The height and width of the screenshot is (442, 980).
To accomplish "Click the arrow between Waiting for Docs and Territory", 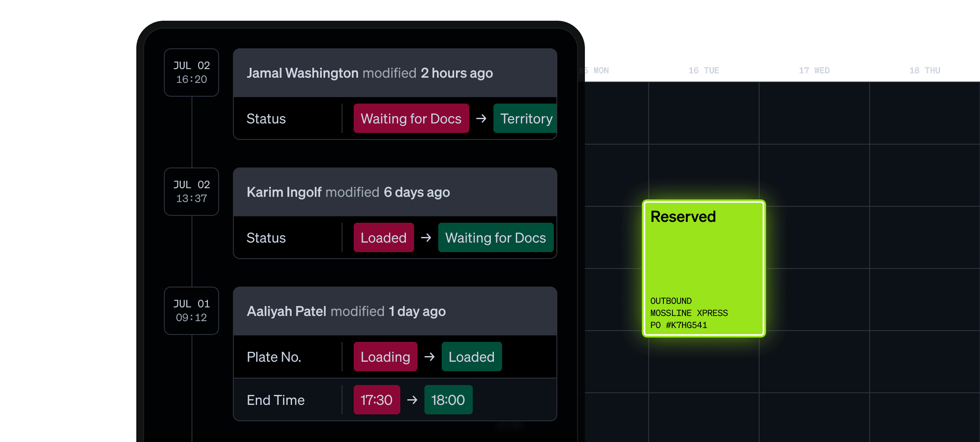I will (x=481, y=118).
